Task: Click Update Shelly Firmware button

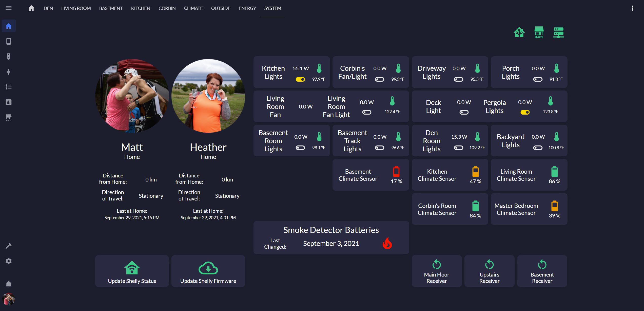Action: tap(208, 271)
